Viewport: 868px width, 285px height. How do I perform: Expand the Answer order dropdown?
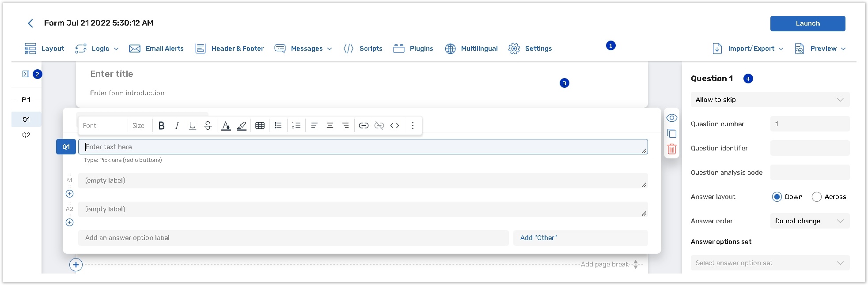pyautogui.click(x=809, y=221)
